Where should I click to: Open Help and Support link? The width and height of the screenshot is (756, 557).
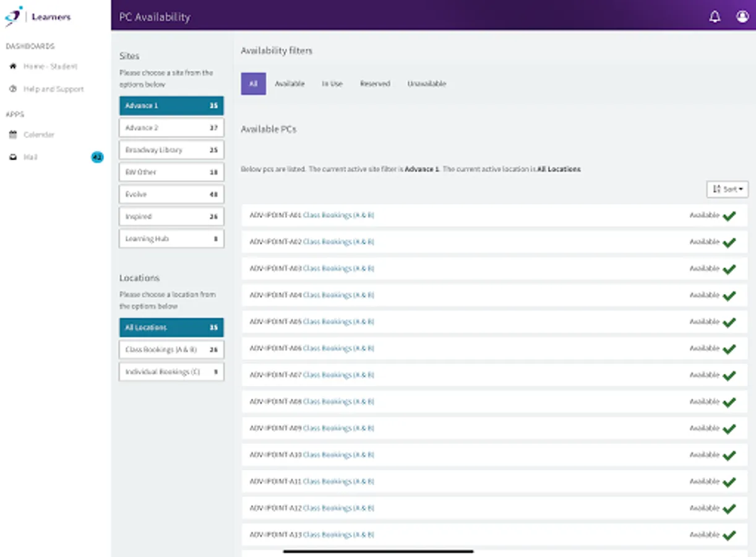pyautogui.click(x=53, y=89)
